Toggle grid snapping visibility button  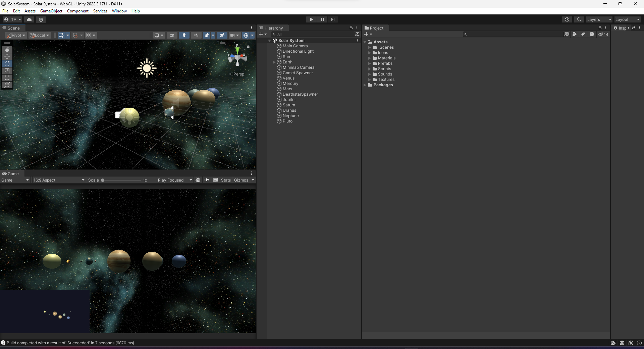61,35
